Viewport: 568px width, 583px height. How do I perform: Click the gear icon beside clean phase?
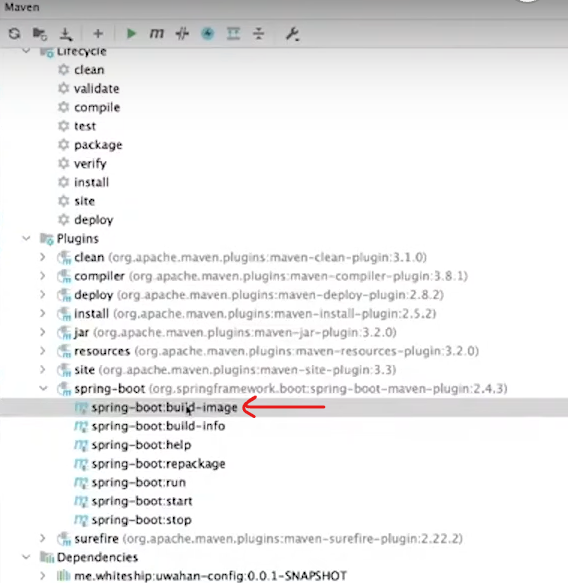point(64,70)
